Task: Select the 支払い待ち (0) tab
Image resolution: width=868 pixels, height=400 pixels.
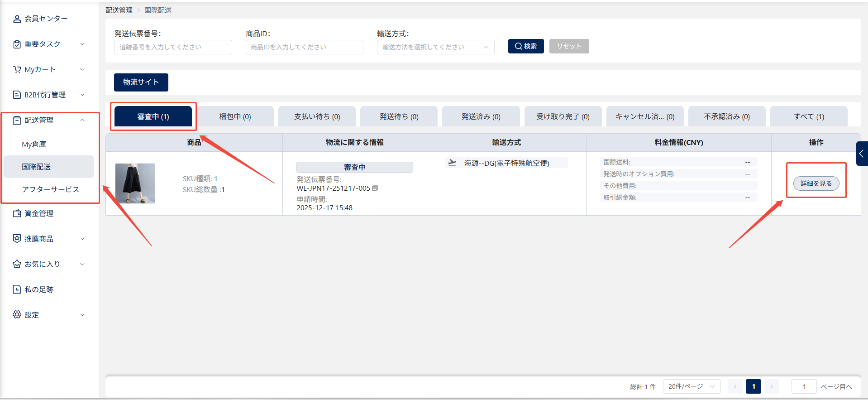Action: [317, 116]
